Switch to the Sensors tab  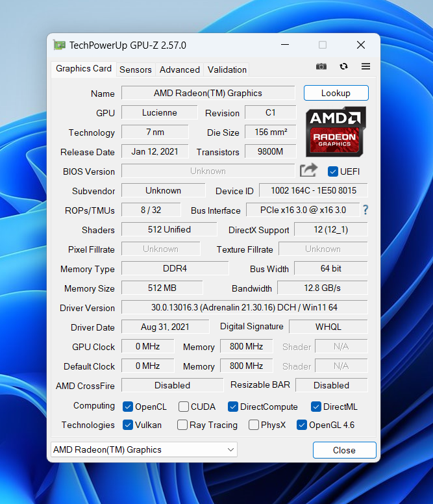tap(136, 69)
